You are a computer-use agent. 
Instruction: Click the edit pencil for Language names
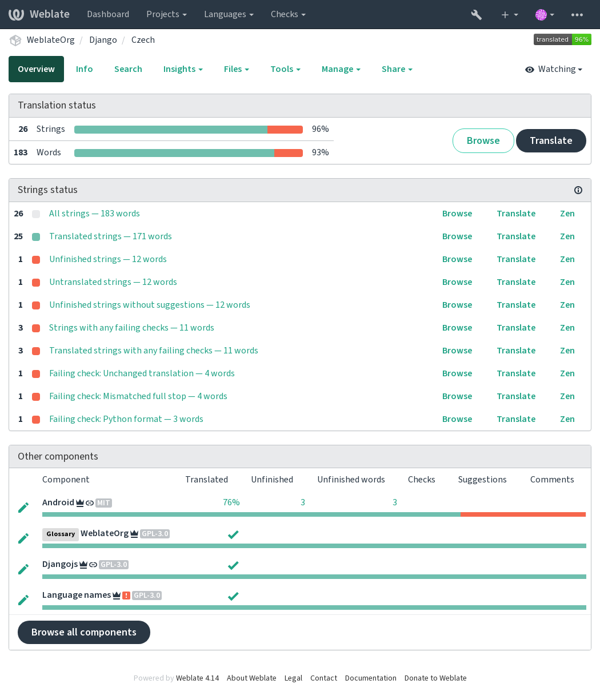[23, 600]
